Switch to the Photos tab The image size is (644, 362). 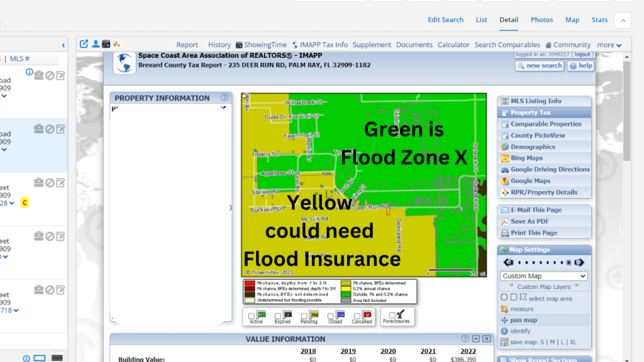pyautogui.click(x=541, y=19)
